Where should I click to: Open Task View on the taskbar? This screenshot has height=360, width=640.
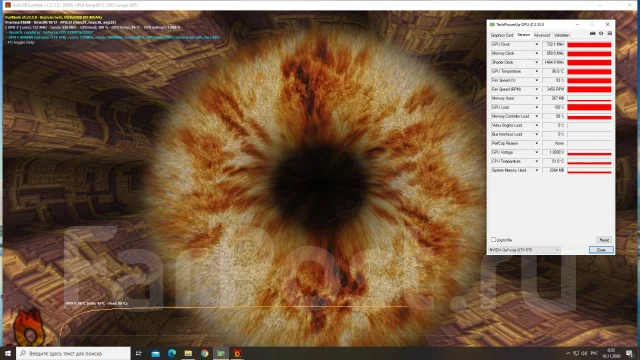[x=138, y=353]
